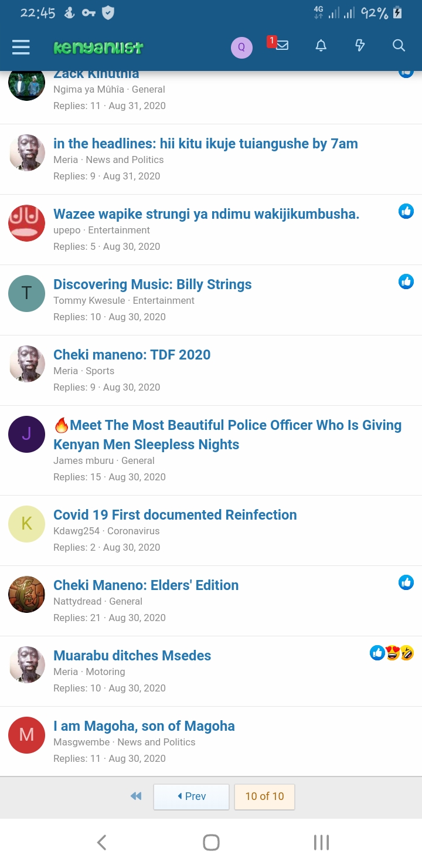Tap the lightning bolt what's new icon
Screen dimensions: 422x868
(x=360, y=46)
